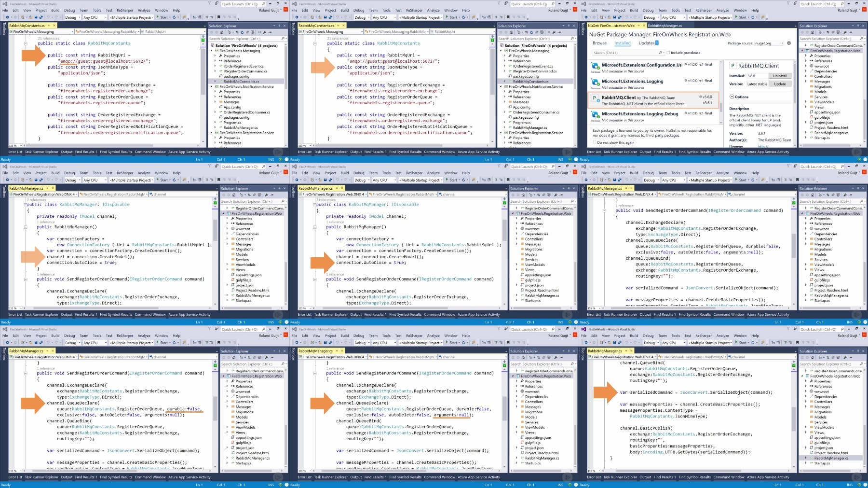Open Azure App Service Activity tab in NuGet window
868x488 pixels.
(x=768, y=152)
